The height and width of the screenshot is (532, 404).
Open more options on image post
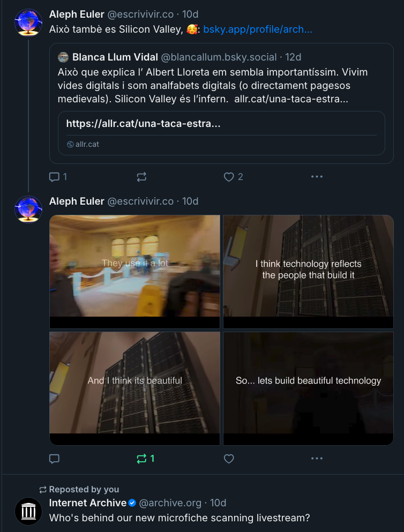317,459
